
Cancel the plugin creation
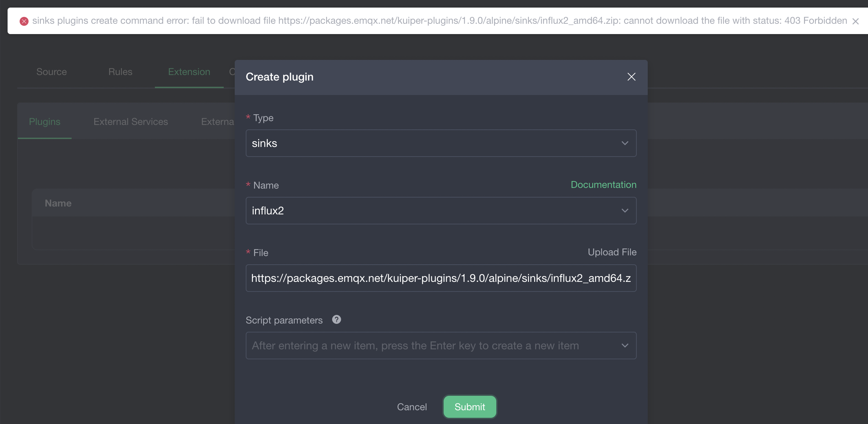click(x=412, y=406)
